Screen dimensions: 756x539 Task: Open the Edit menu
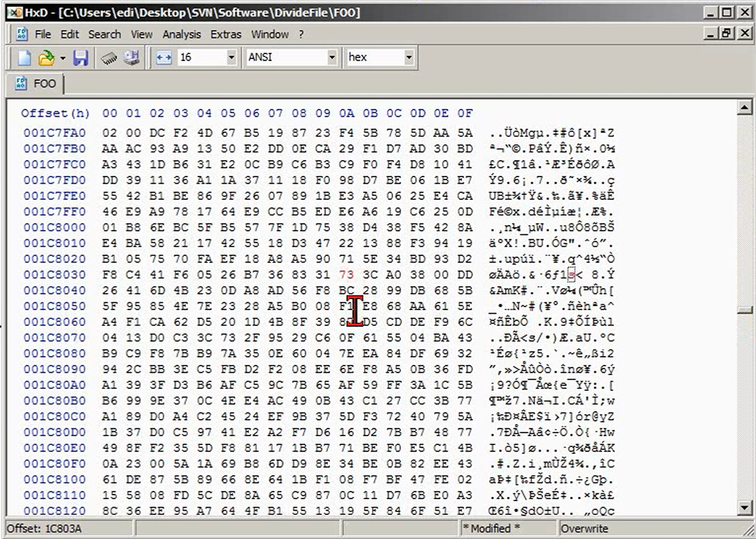click(x=70, y=34)
